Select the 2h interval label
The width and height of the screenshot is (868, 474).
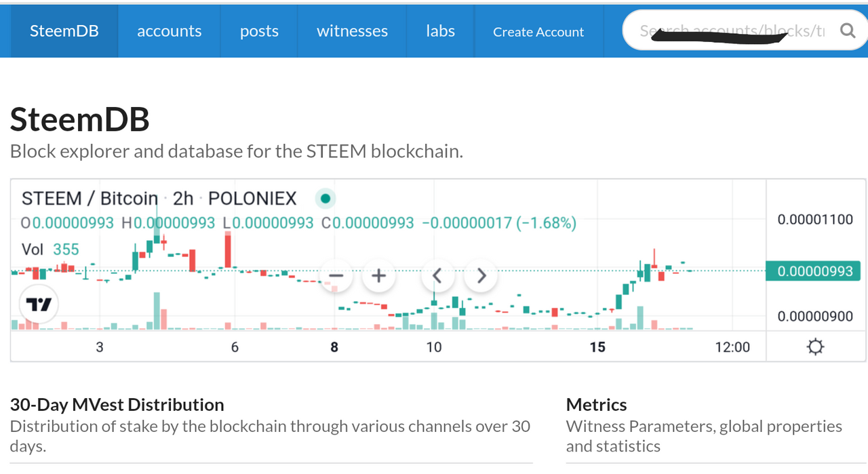tap(183, 199)
